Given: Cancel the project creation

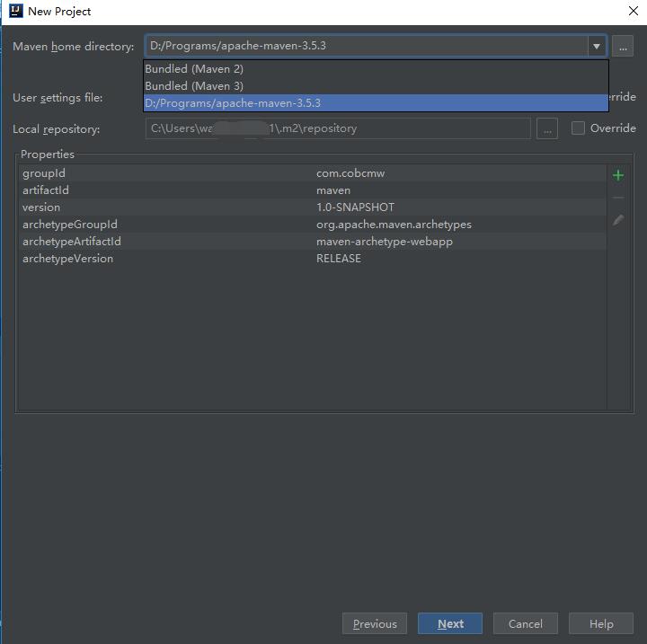Looking at the screenshot, I should (525, 623).
